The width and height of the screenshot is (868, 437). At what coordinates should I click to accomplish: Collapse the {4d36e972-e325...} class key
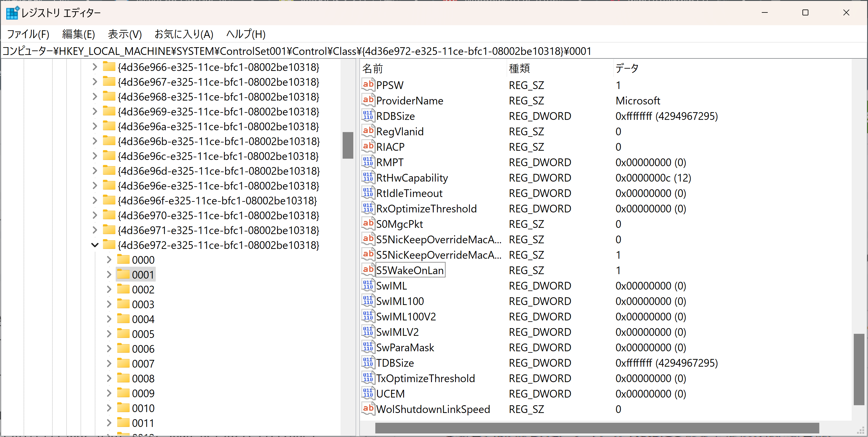coord(95,245)
